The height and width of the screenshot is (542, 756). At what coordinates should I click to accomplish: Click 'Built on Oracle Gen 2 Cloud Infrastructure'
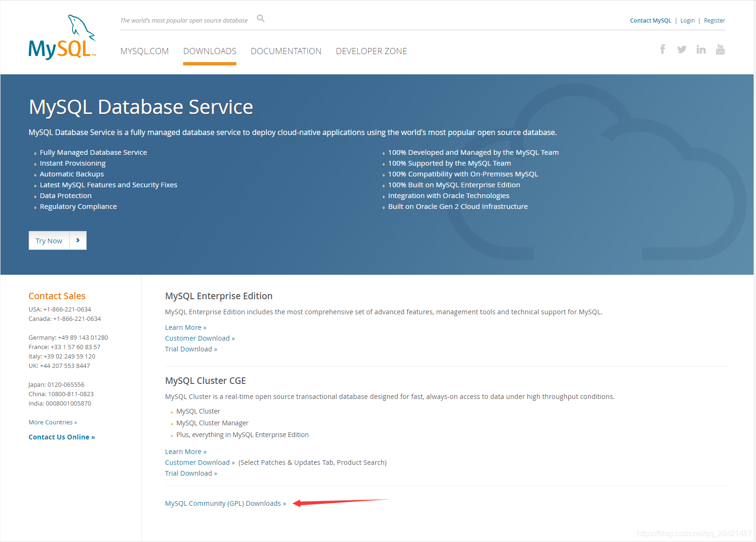[458, 207]
